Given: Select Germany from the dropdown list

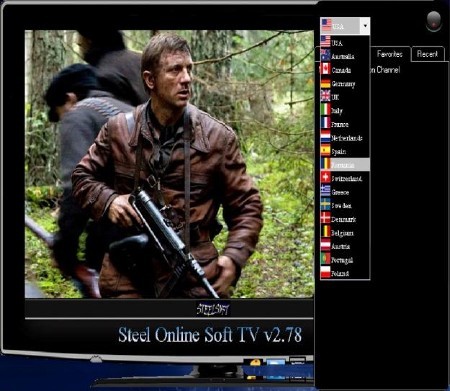Looking at the screenshot, I should 345,83.
